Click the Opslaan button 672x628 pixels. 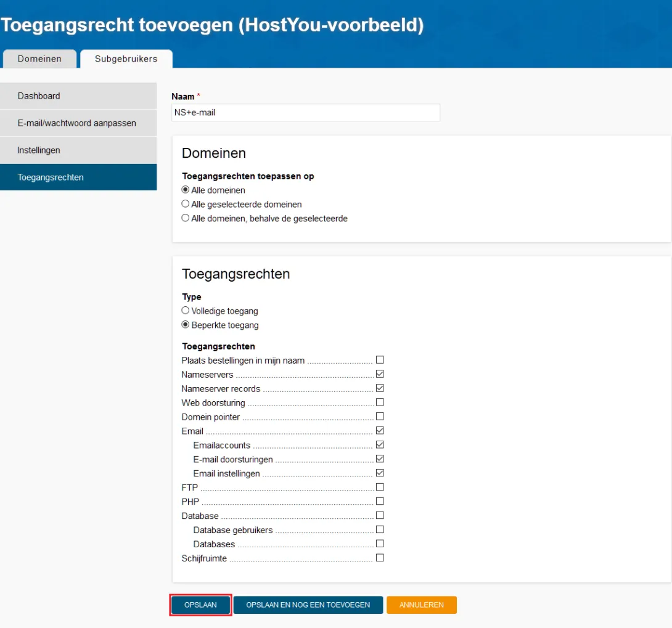pos(200,605)
